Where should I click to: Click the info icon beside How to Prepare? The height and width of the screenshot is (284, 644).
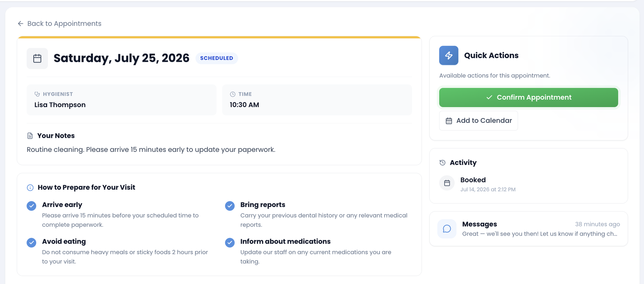click(x=30, y=188)
